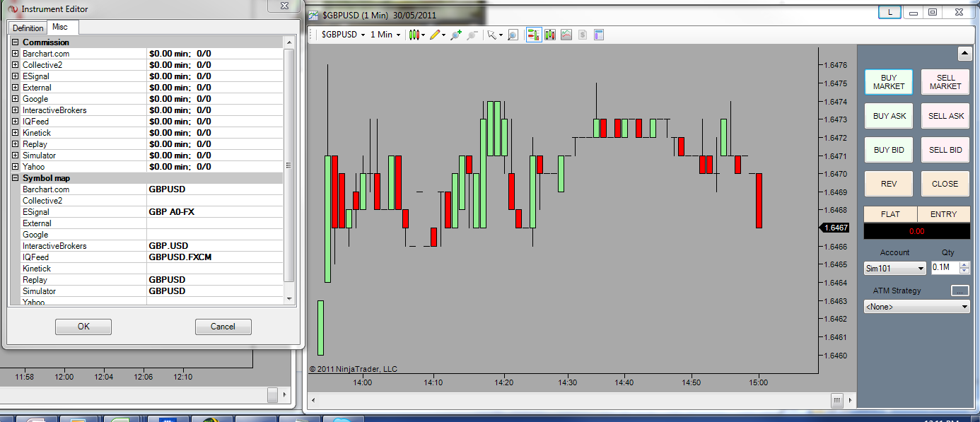Viewport: 980px width, 422px height.
Task: Click the BUY BID button
Action: coord(889,150)
